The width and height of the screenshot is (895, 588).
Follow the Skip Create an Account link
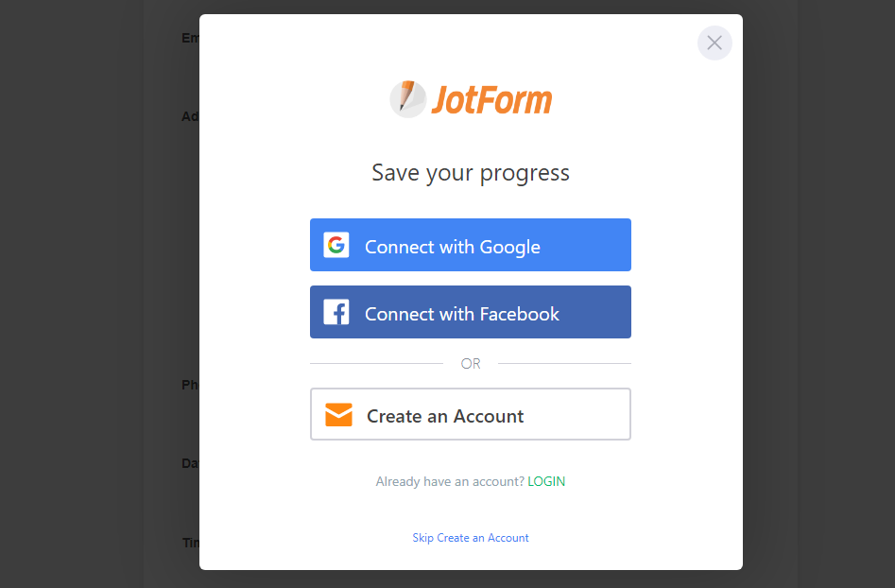471,538
